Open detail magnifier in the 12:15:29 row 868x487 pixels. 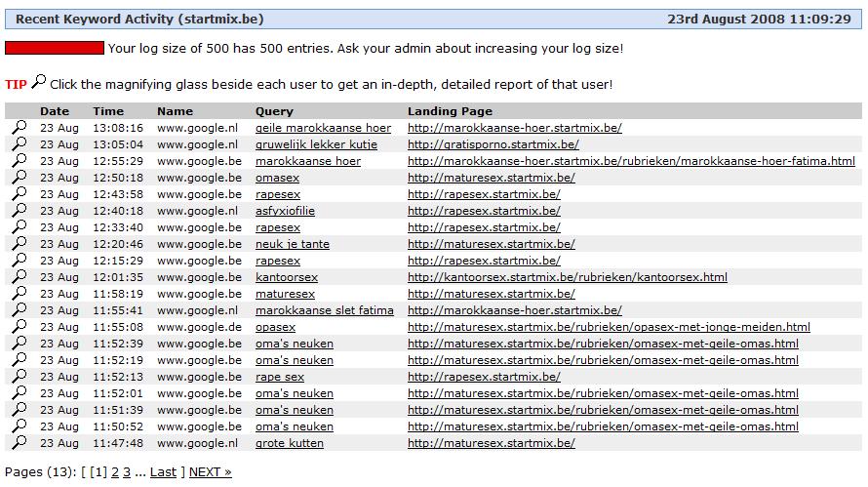[19, 261]
